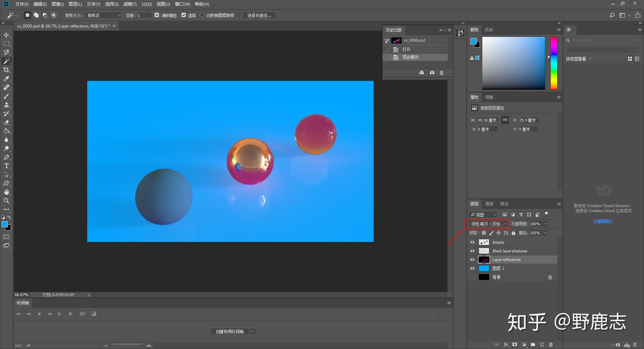Enable 对所有图层取样 checkbox
Viewport: 644px width, 349px height.
[202, 15]
